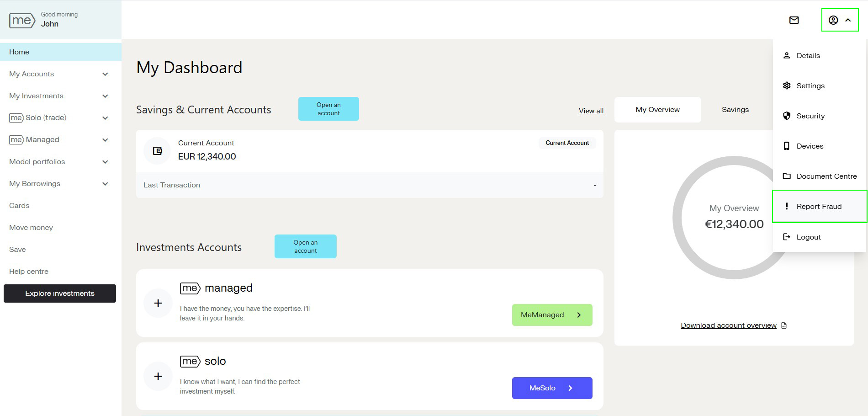
Task: Switch to the Savings tab
Action: pos(735,110)
